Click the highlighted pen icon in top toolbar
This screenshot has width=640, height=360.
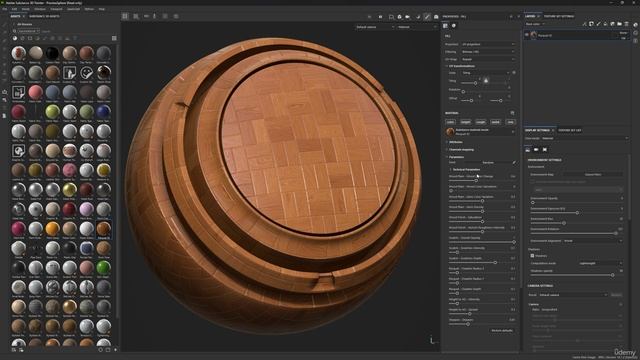click(x=427, y=17)
